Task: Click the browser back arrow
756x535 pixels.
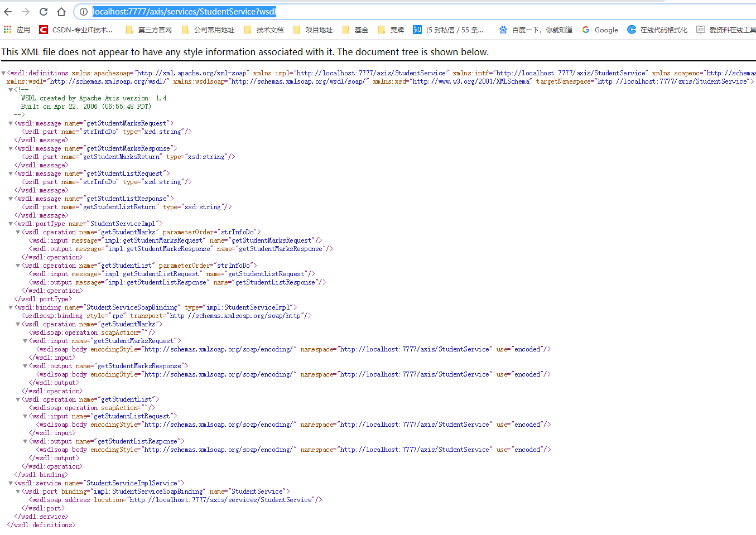Action: 8,12
